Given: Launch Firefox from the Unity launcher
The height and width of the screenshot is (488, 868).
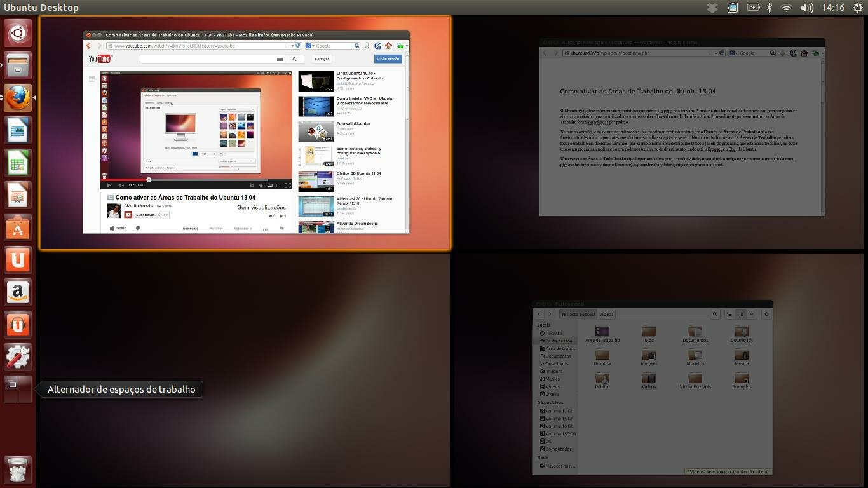Looking at the screenshot, I should coord(18,98).
